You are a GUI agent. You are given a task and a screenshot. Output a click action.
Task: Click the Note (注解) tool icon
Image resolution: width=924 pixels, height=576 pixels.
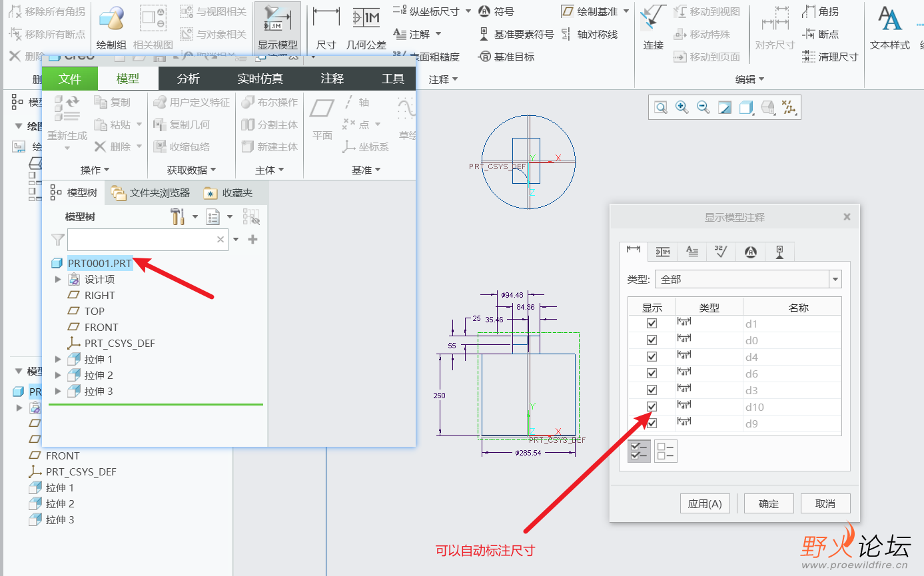(400, 34)
